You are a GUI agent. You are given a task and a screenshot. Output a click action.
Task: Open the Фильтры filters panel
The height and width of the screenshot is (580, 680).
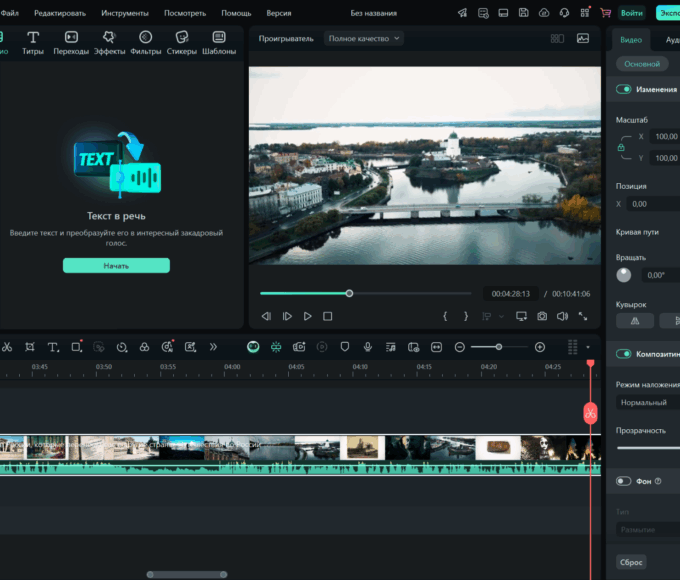coord(146,43)
